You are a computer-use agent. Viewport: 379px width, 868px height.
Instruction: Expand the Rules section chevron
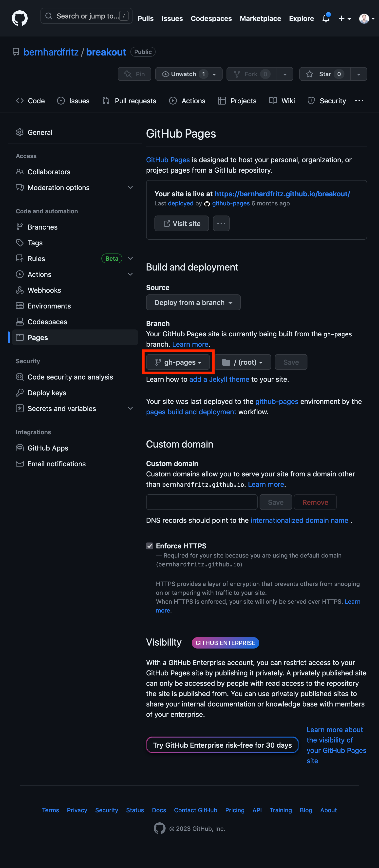[x=130, y=258]
